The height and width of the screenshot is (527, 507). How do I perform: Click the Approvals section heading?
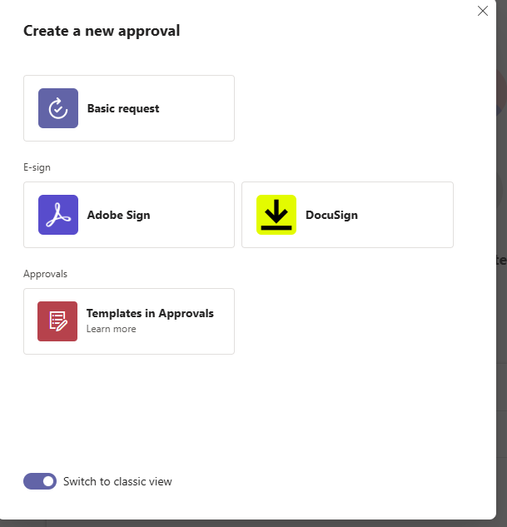(45, 274)
